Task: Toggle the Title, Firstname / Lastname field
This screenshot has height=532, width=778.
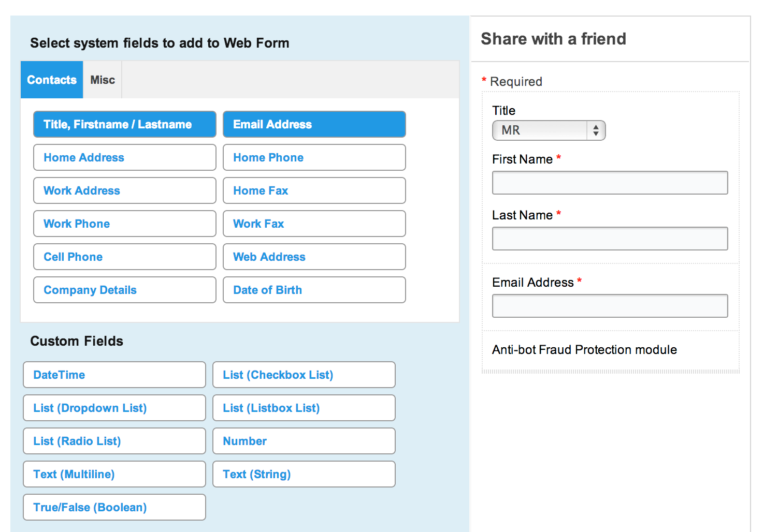Action: 124,124
